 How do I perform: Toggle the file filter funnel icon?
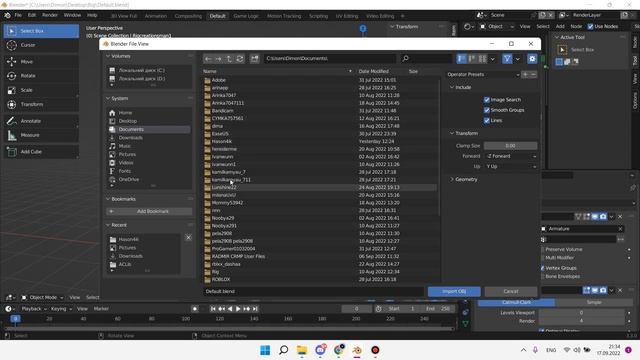coord(507,59)
